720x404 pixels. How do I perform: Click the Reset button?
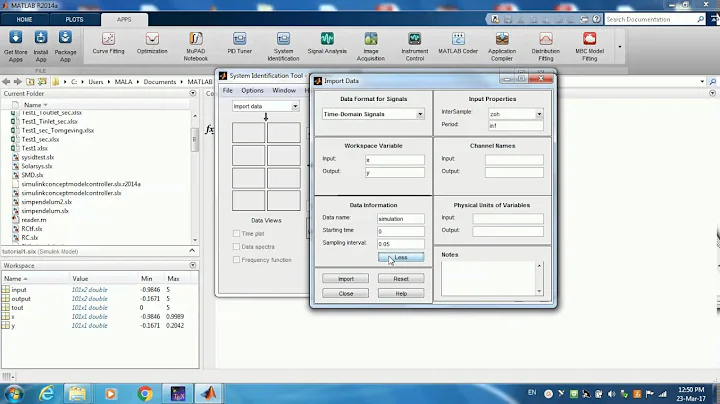(x=401, y=279)
